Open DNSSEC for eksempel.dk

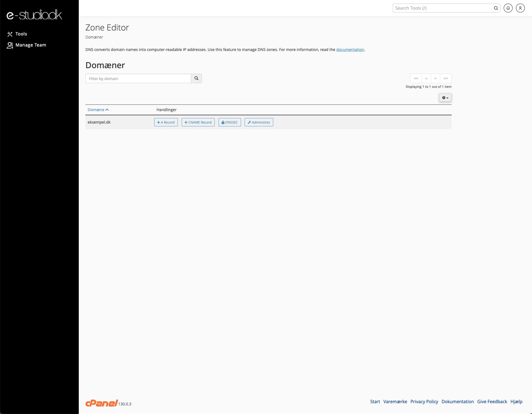pos(230,122)
